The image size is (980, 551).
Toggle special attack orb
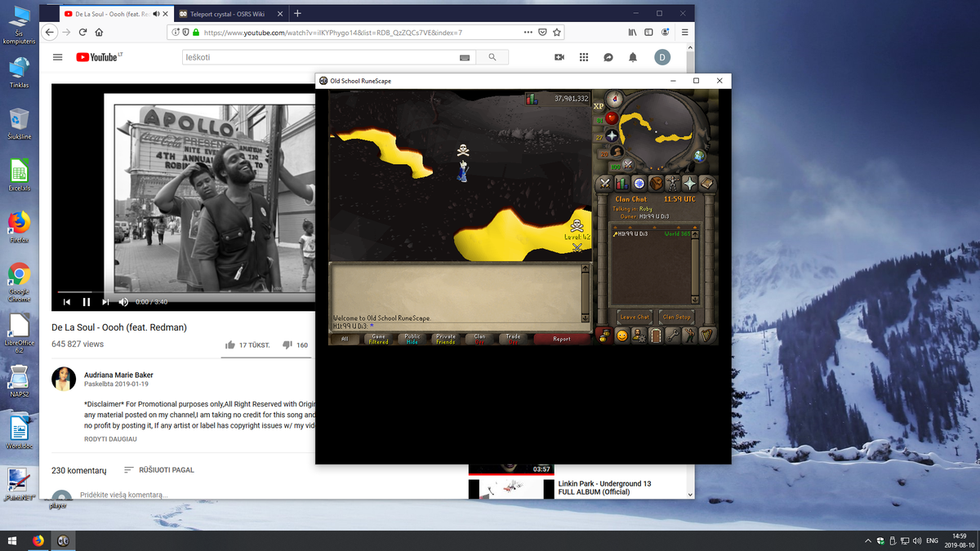pyautogui.click(x=629, y=165)
